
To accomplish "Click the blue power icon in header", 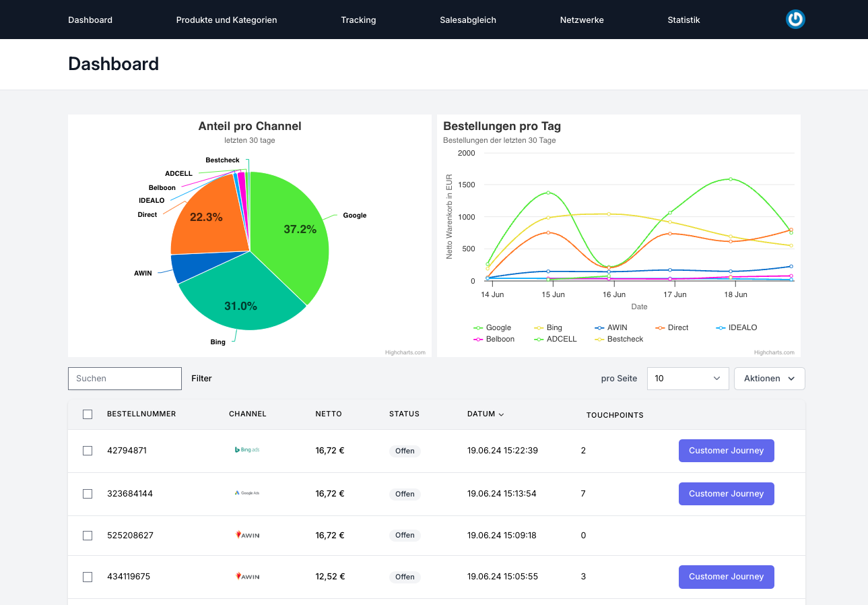I will pos(795,20).
